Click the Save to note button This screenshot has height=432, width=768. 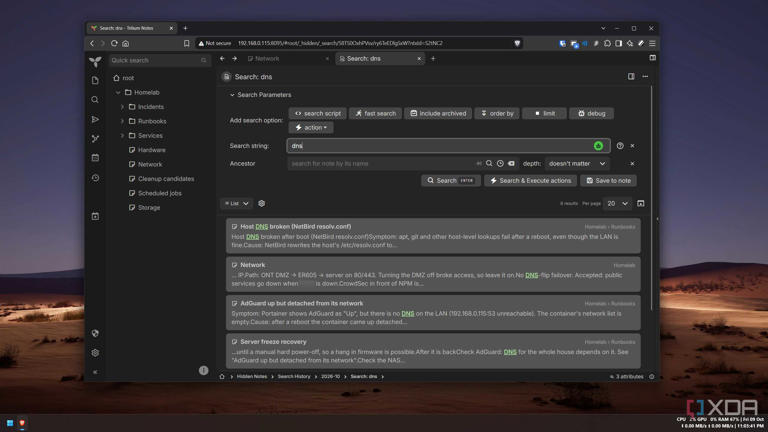(608, 181)
